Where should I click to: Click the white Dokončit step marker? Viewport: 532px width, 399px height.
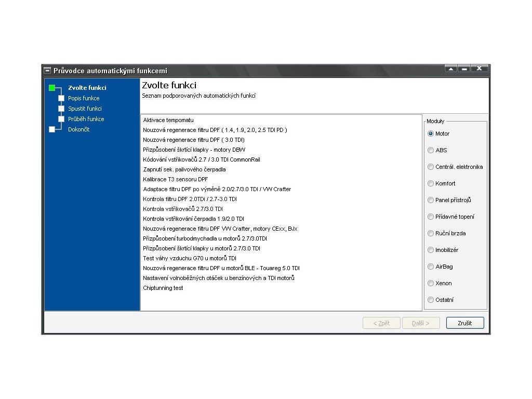pos(52,129)
